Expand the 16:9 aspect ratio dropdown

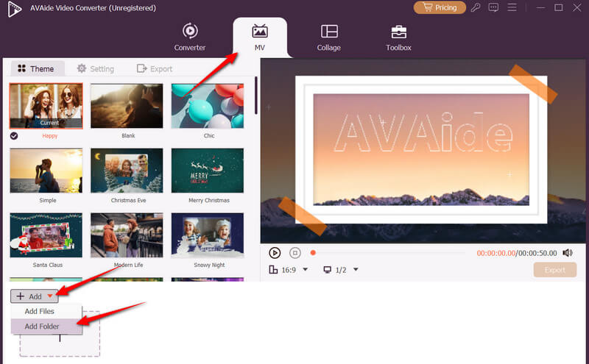pos(305,270)
